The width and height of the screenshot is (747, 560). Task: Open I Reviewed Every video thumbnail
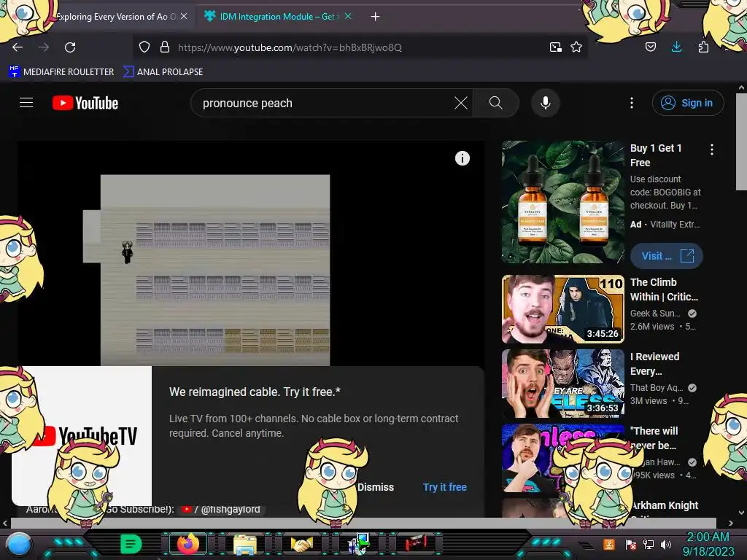562,384
